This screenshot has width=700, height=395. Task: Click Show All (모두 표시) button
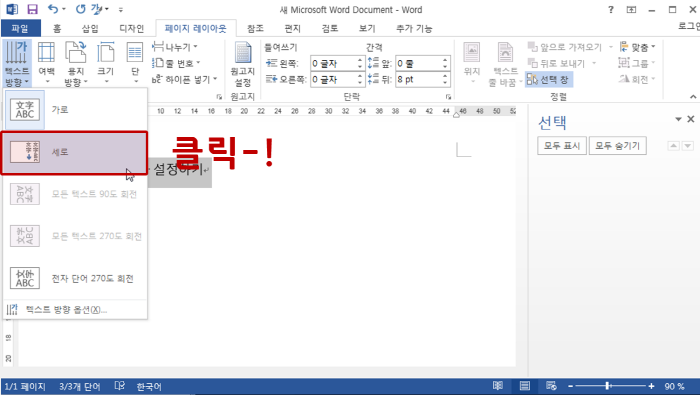(562, 146)
